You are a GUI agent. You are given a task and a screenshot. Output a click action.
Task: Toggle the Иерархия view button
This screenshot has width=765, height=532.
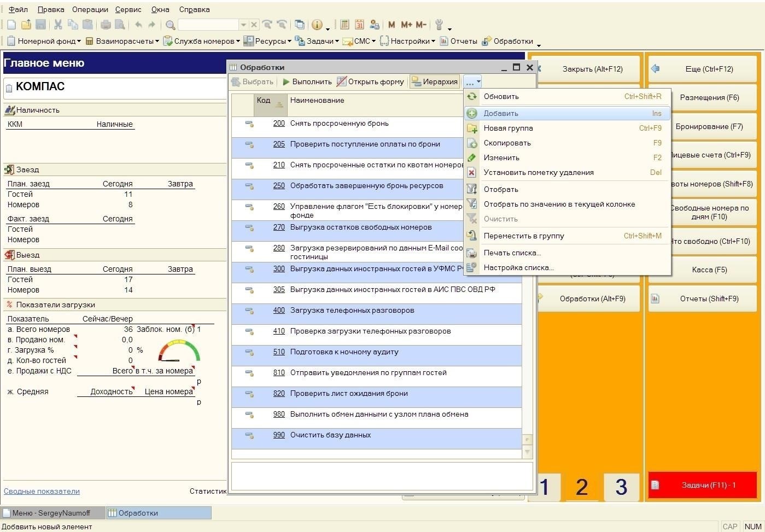(435, 81)
